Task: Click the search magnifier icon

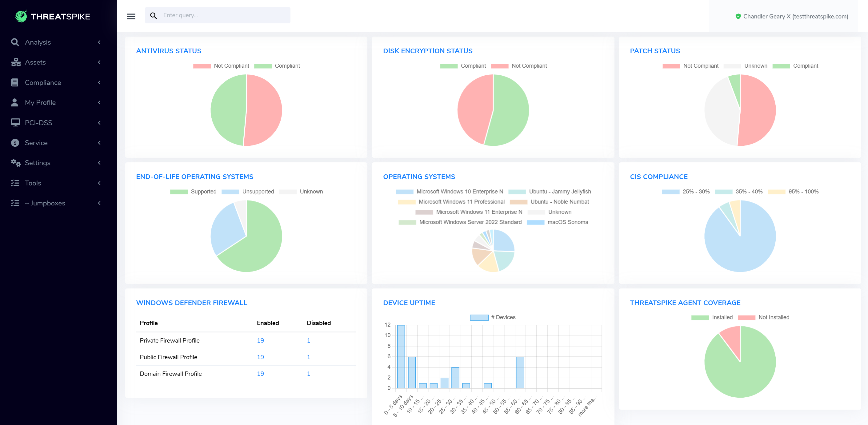Action: [x=153, y=15]
